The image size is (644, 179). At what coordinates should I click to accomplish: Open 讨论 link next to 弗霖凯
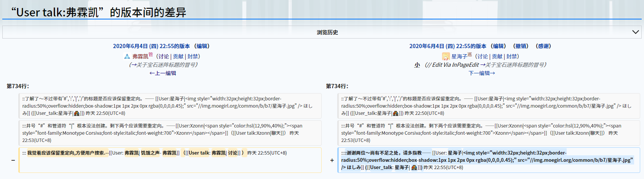pos(163,56)
